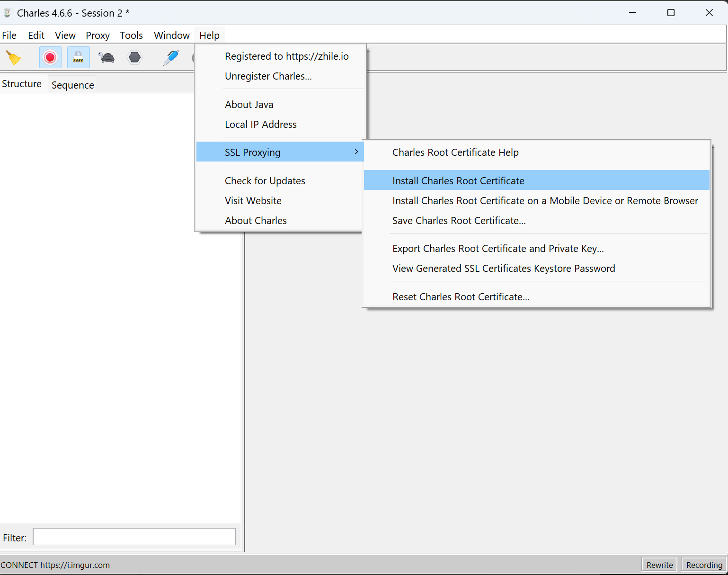Click the Filter text field
The height and width of the screenshot is (575, 728).
coord(134,537)
